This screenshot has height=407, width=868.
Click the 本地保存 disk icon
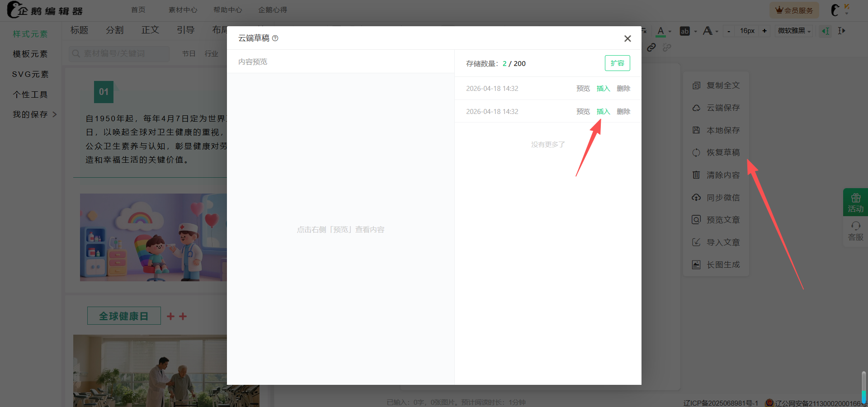tap(696, 130)
